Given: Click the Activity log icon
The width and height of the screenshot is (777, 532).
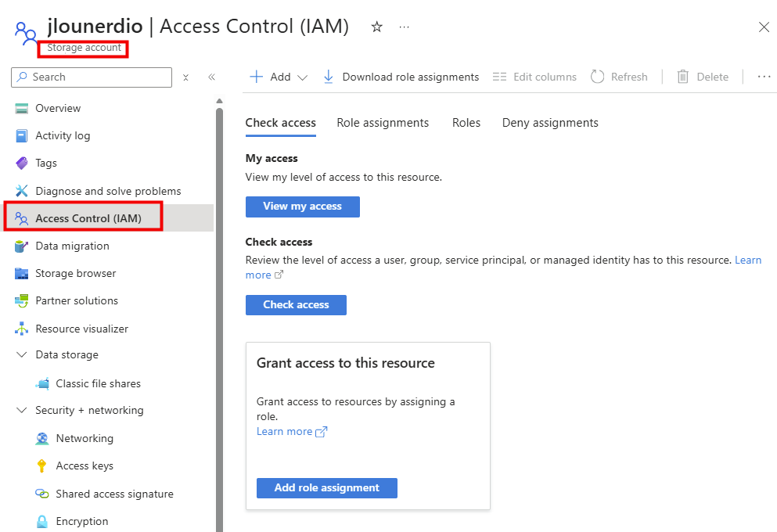Looking at the screenshot, I should click(21, 135).
